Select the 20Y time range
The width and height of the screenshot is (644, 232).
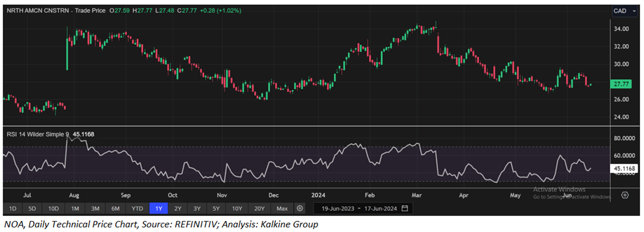coord(259,208)
